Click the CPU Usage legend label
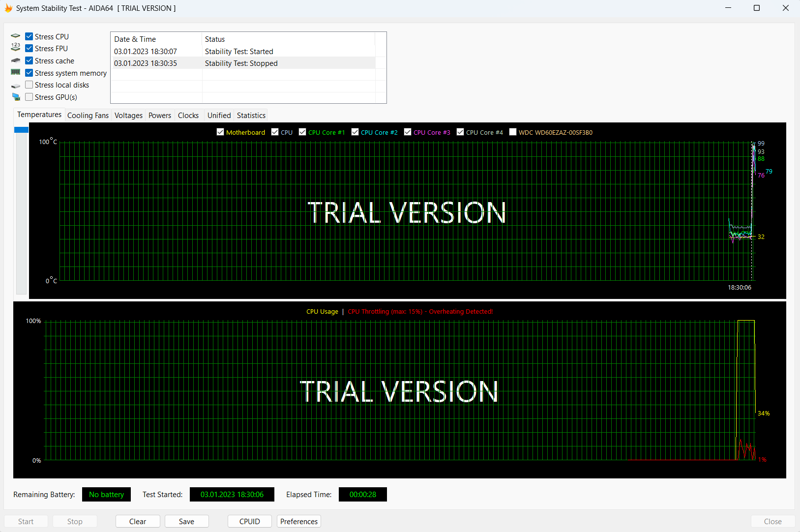 coord(322,311)
